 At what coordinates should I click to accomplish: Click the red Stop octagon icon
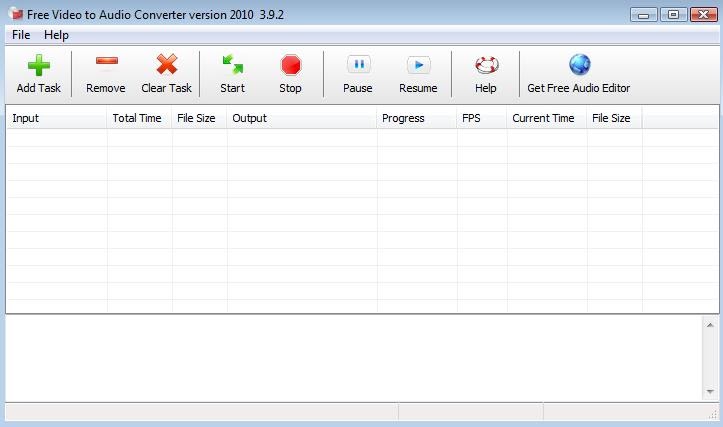pyautogui.click(x=290, y=65)
